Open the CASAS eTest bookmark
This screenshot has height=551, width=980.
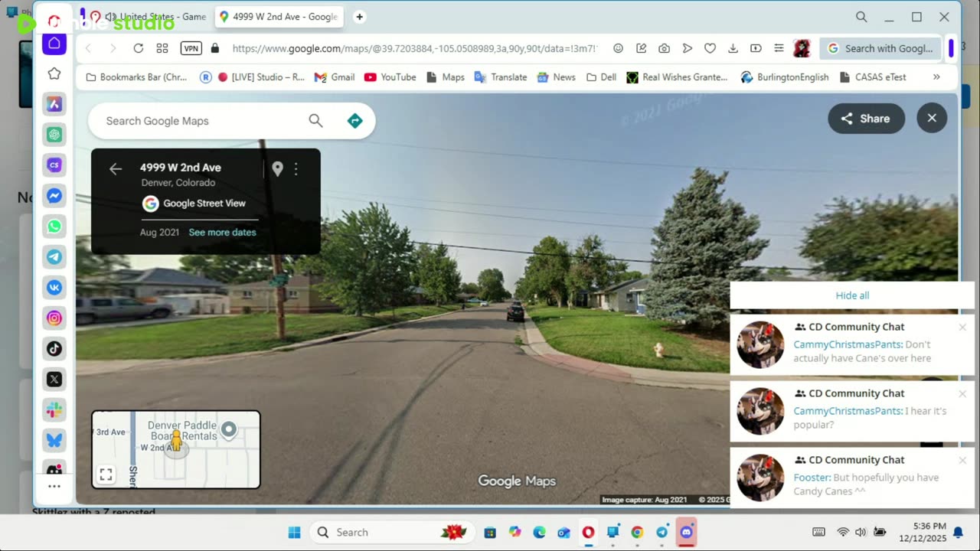coord(873,77)
